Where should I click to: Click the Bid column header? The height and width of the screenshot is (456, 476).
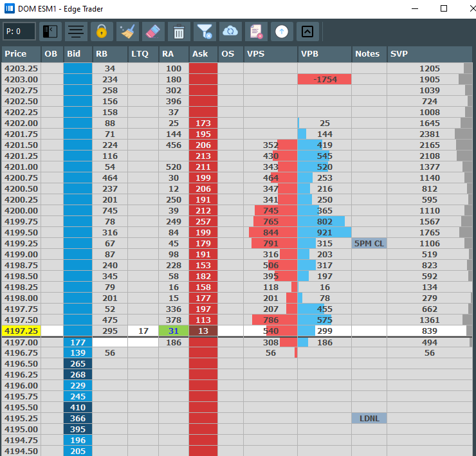click(78, 54)
